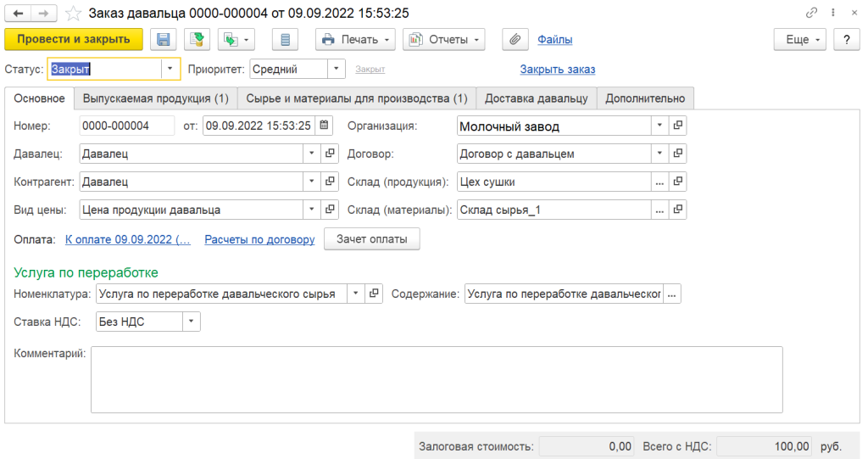The width and height of the screenshot is (868, 459).
Task: Attach a file using the paperclip icon
Action: [x=515, y=39]
